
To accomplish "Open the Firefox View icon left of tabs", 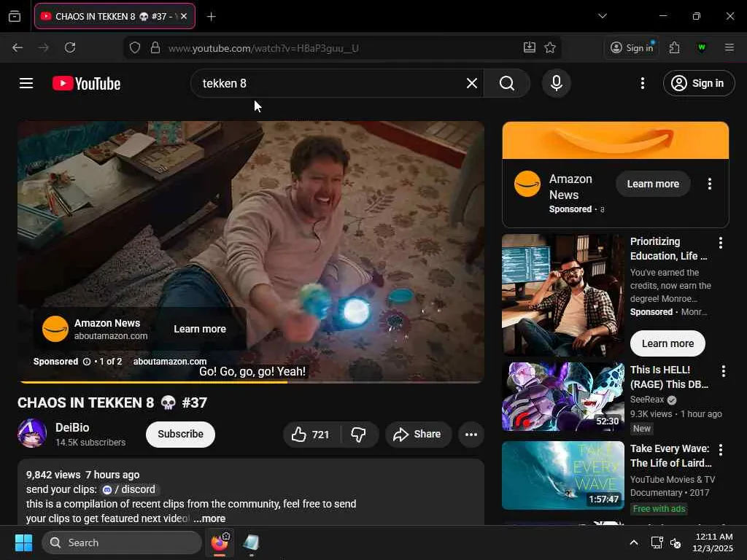I will [15, 16].
